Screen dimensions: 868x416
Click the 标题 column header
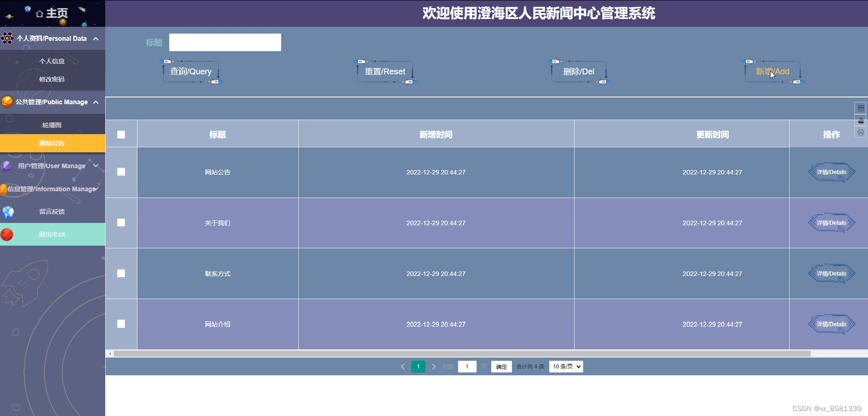pos(218,135)
